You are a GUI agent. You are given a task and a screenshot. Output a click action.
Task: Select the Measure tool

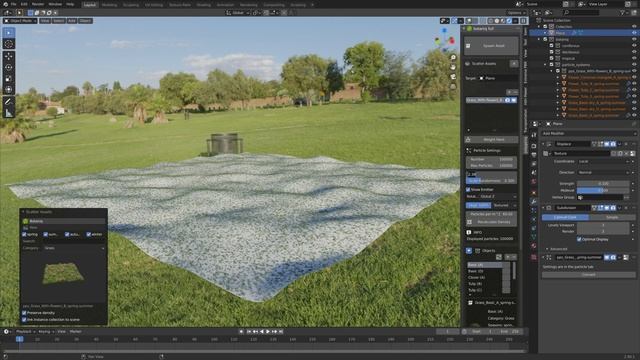coord(9,113)
